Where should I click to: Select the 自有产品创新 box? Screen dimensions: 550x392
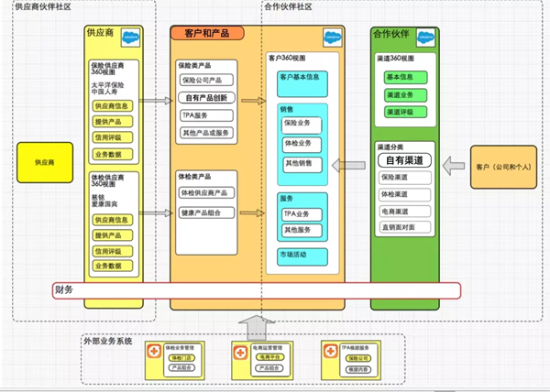coord(208,98)
